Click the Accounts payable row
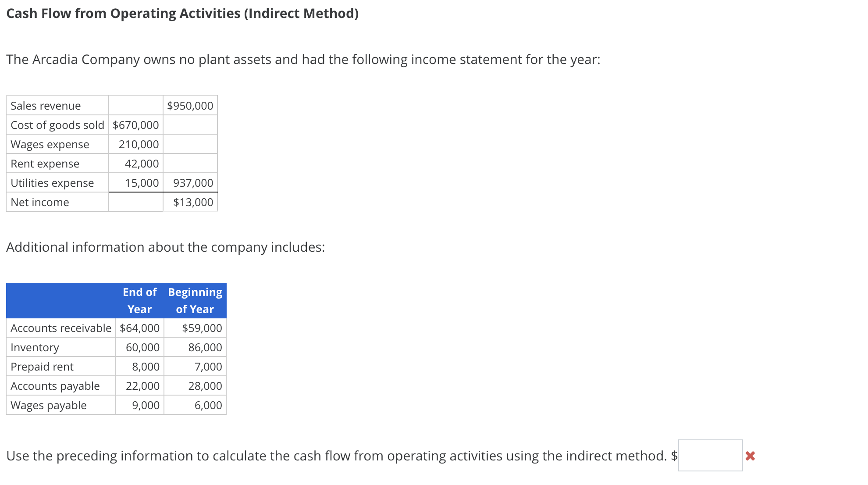 pyautogui.click(x=55, y=386)
